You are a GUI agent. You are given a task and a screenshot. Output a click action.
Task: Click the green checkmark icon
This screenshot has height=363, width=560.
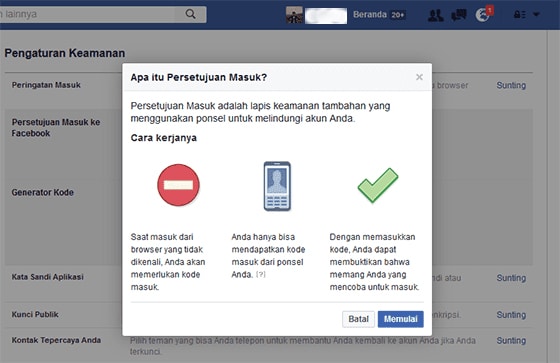(x=378, y=185)
